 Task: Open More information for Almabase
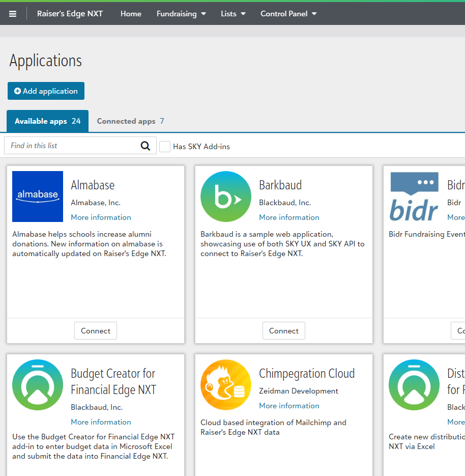pos(101,217)
